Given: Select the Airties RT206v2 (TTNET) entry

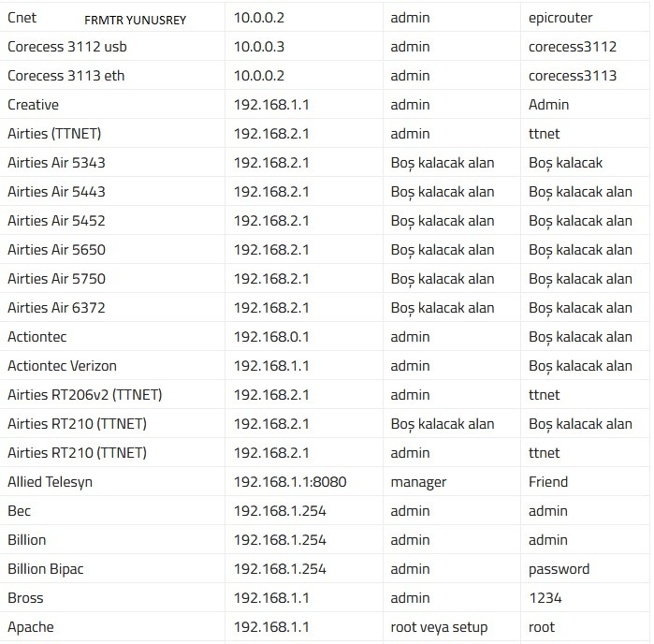Looking at the screenshot, I should click(x=84, y=395).
